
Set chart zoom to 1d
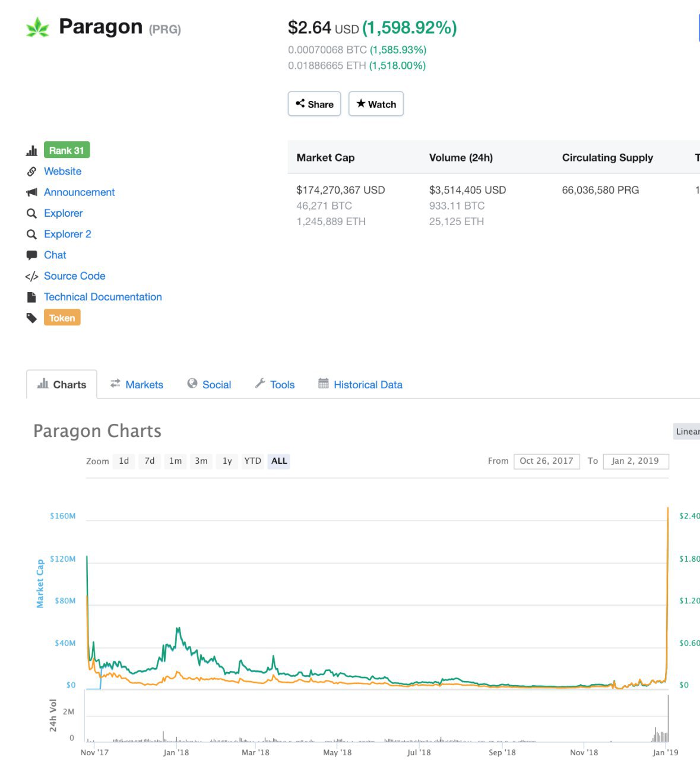123,461
